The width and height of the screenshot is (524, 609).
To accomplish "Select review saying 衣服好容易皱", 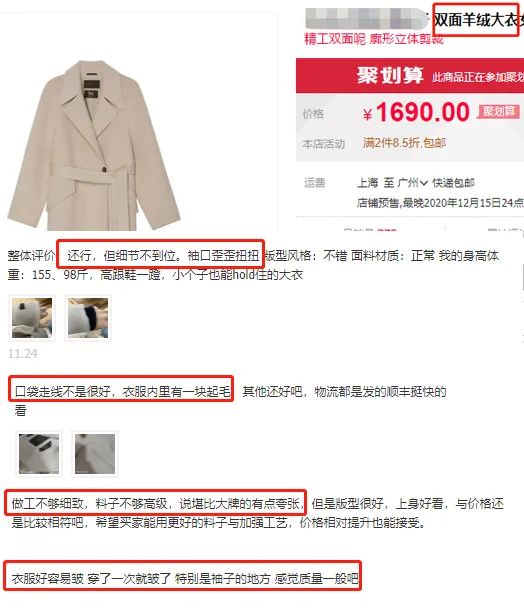I will tap(185, 578).
